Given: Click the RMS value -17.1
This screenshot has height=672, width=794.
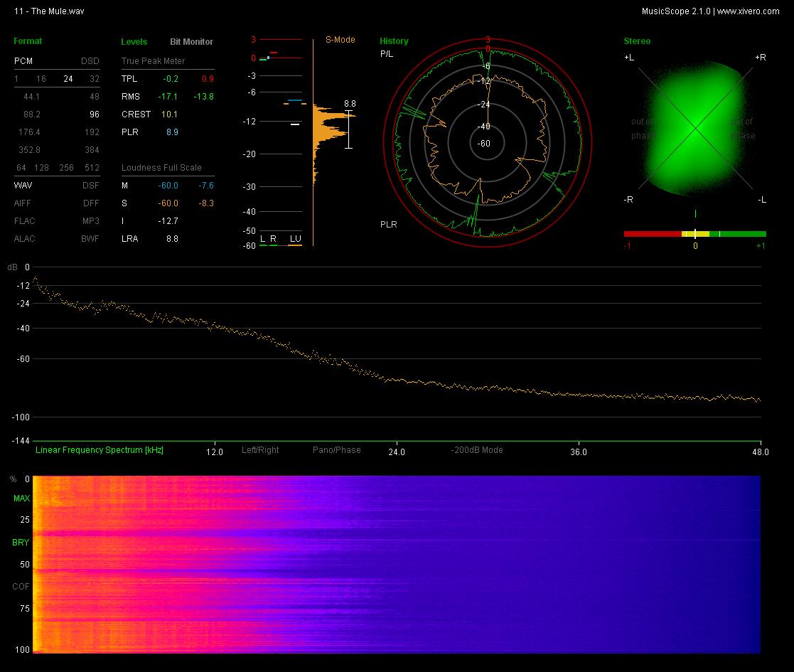Looking at the screenshot, I should [168, 96].
